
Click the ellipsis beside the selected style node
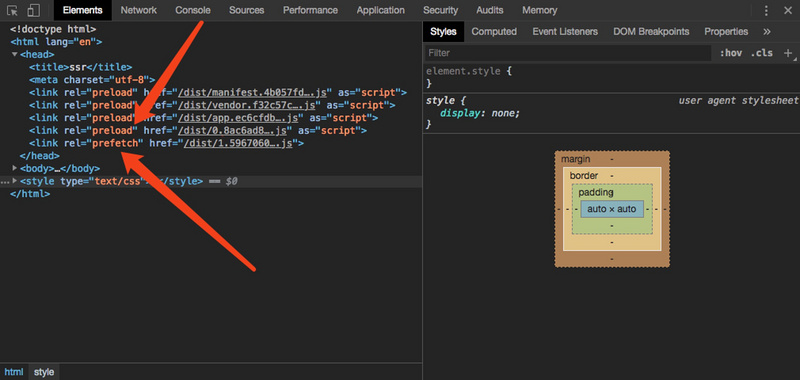(5, 181)
